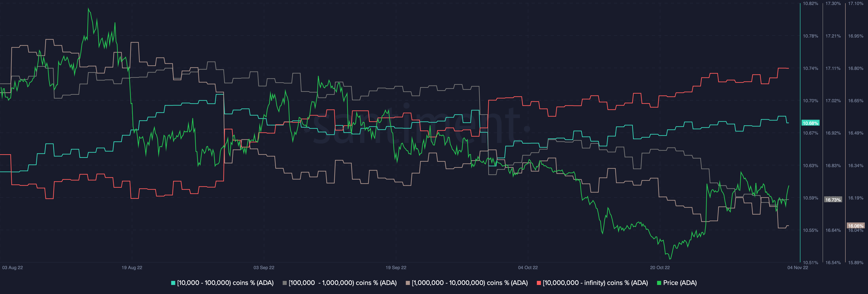Select the 19 Aug 22 date label
Screen dimensions: 868x294
(132, 268)
